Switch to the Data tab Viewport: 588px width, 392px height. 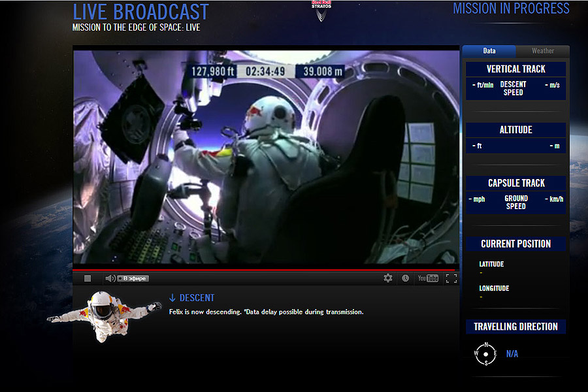pos(489,51)
